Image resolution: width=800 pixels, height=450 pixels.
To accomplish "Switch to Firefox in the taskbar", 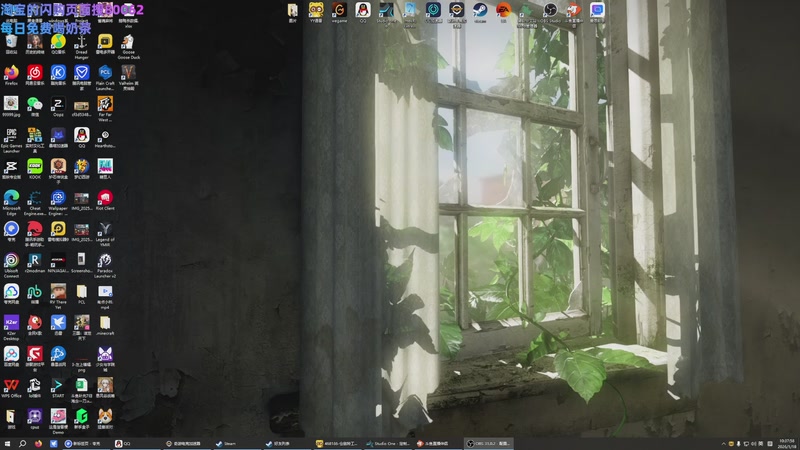I will coord(38,444).
